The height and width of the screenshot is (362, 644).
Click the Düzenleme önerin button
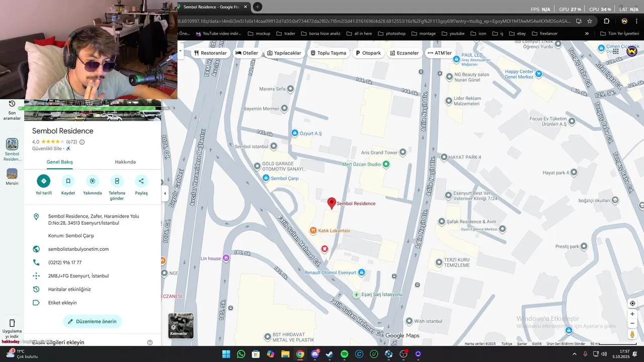pos(93,321)
